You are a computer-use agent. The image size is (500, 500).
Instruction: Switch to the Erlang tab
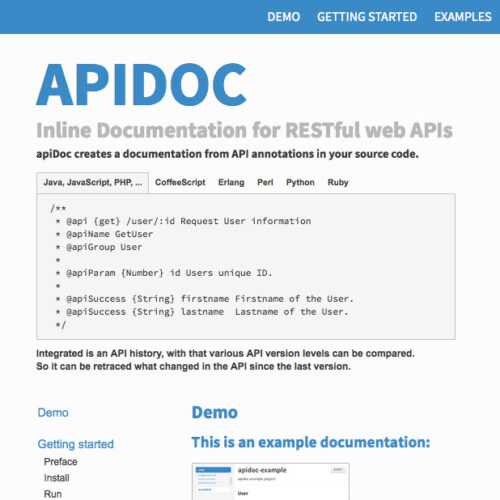click(x=231, y=182)
